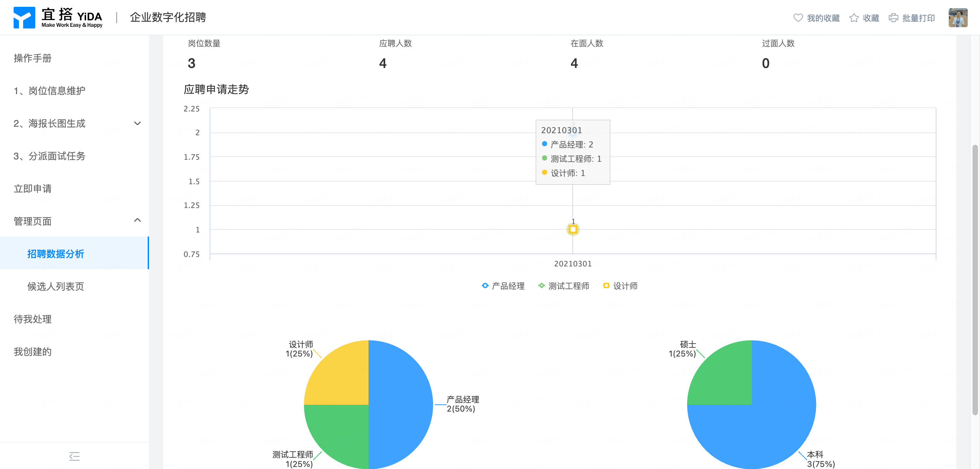Collapse the 管理页面 menu chevron
Viewport: 980px width, 469px height.
coord(137,221)
